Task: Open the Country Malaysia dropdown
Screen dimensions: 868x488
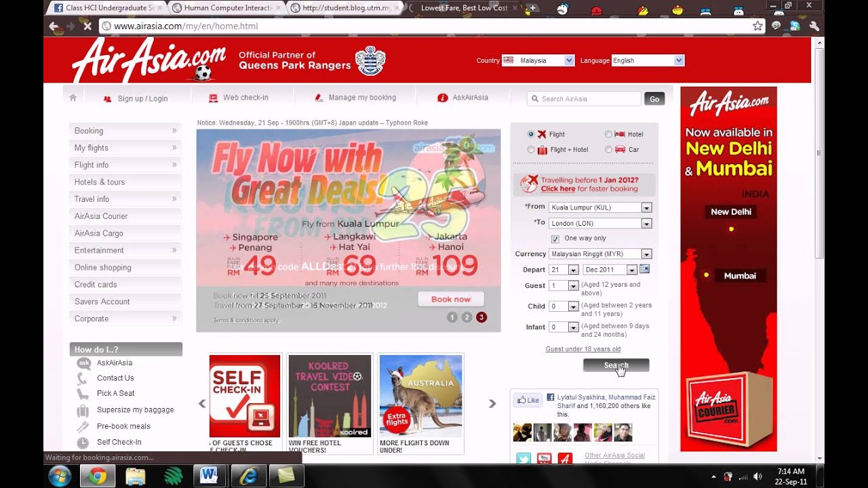Action: [x=538, y=60]
